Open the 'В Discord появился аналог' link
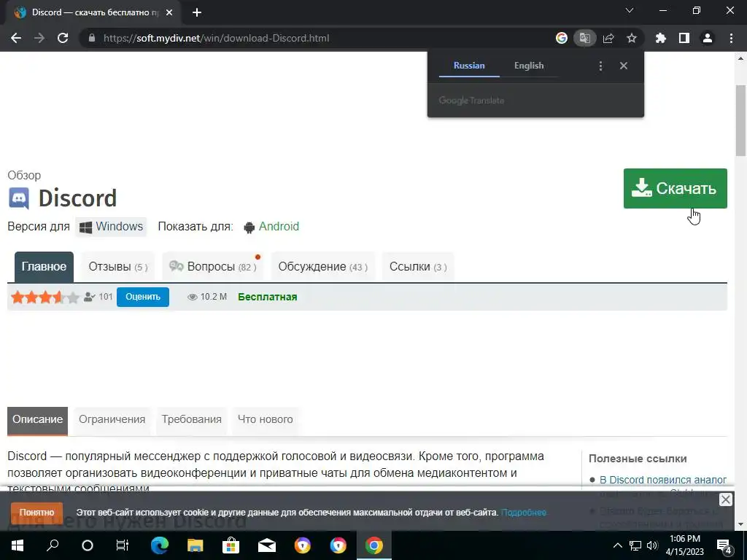Viewport: 747px width, 560px height. click(662, 480)
